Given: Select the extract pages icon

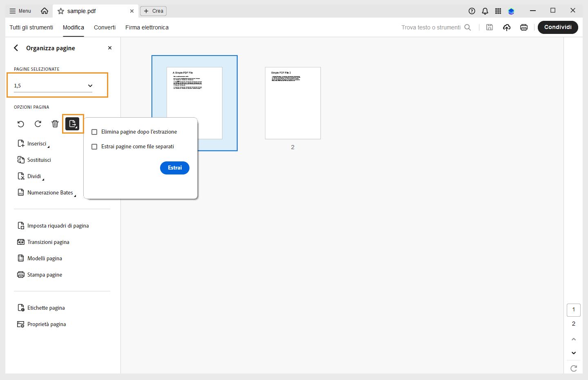Looking at the screenshot, I should click(x=73, y=124).
